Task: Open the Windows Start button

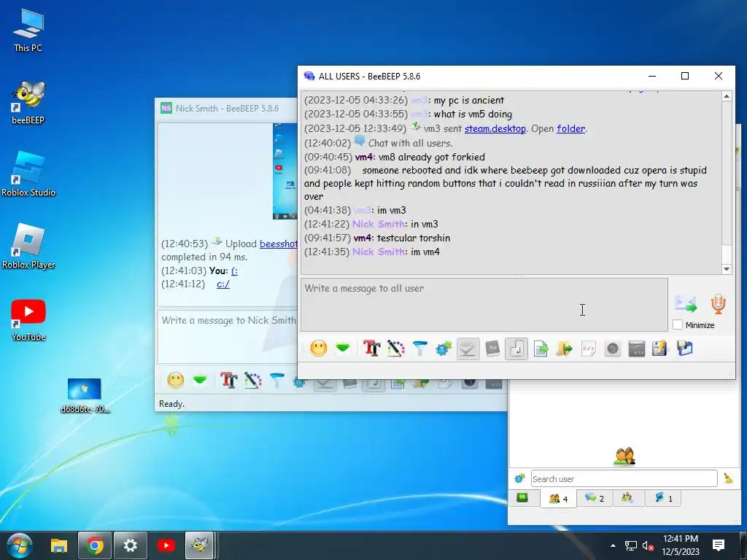Action: coord(20,545)
